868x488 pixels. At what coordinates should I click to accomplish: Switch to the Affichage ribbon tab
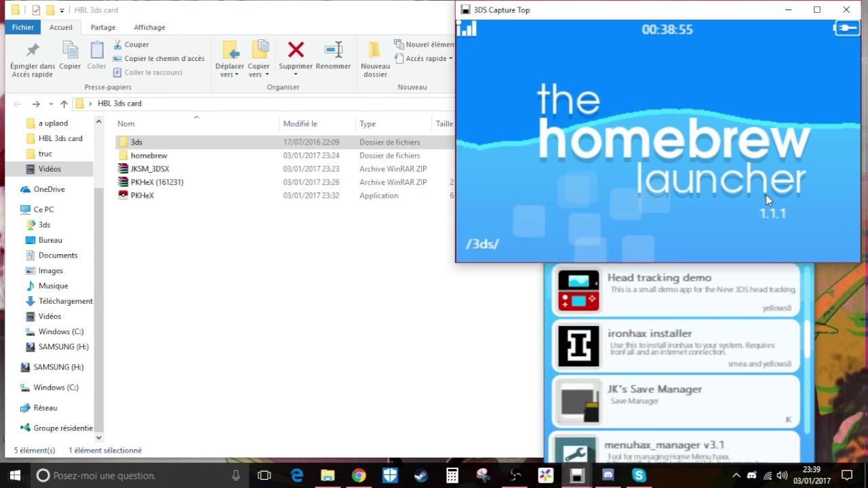[149, 27]
